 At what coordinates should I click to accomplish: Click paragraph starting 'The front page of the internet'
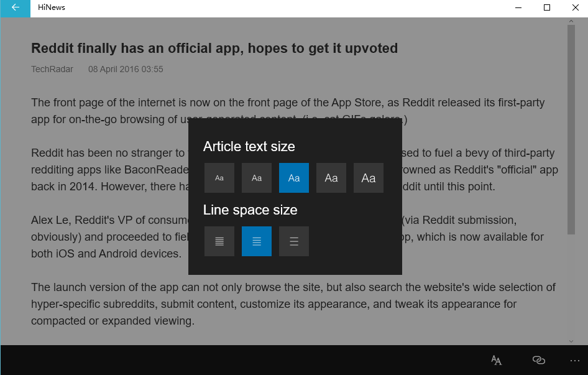(288, 111)
